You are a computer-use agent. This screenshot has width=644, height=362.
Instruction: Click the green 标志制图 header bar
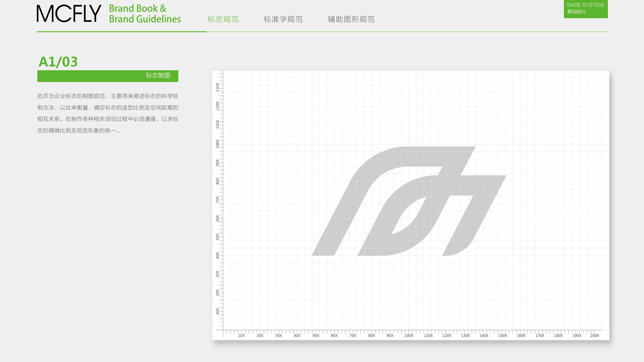[107, 76]
